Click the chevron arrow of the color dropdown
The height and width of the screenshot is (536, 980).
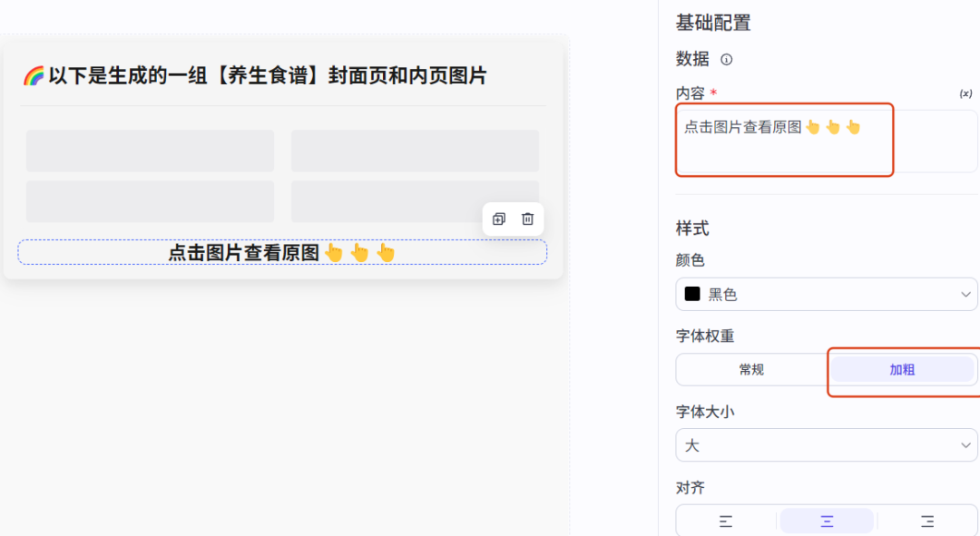point(965,294)
